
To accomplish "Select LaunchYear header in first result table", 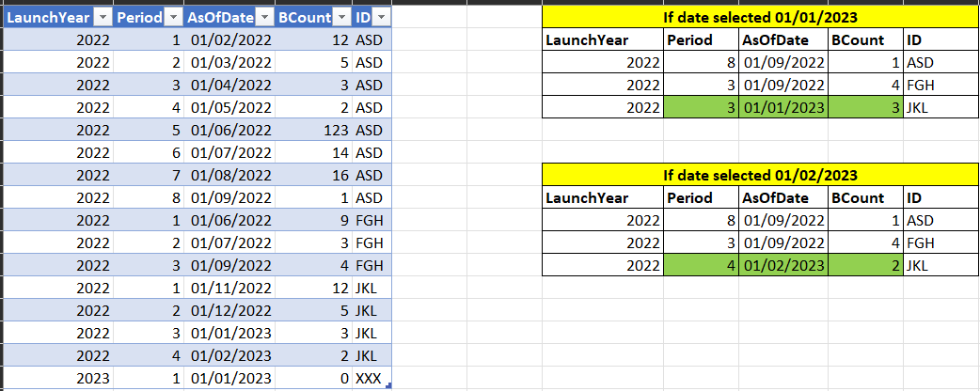I will [603, 39].
